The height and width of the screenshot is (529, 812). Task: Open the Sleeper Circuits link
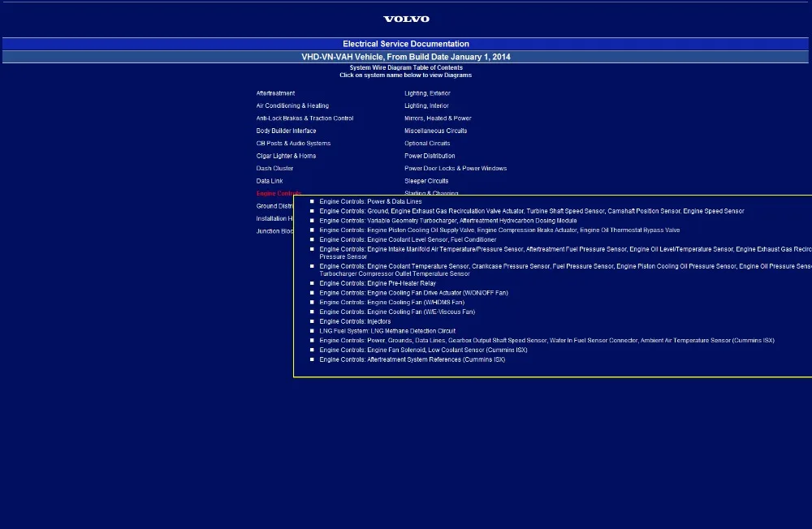pos(426,181)
